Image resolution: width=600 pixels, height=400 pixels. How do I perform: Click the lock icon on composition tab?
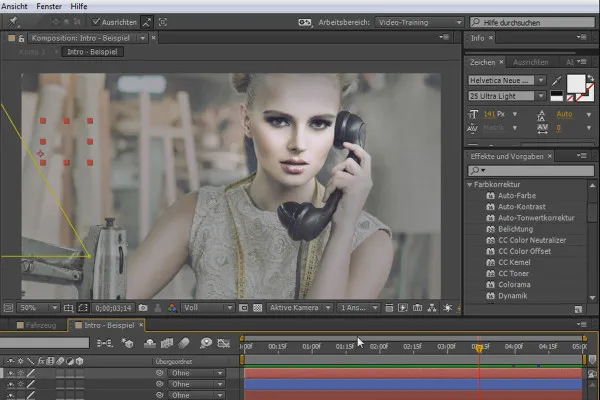tap(22, 38)
